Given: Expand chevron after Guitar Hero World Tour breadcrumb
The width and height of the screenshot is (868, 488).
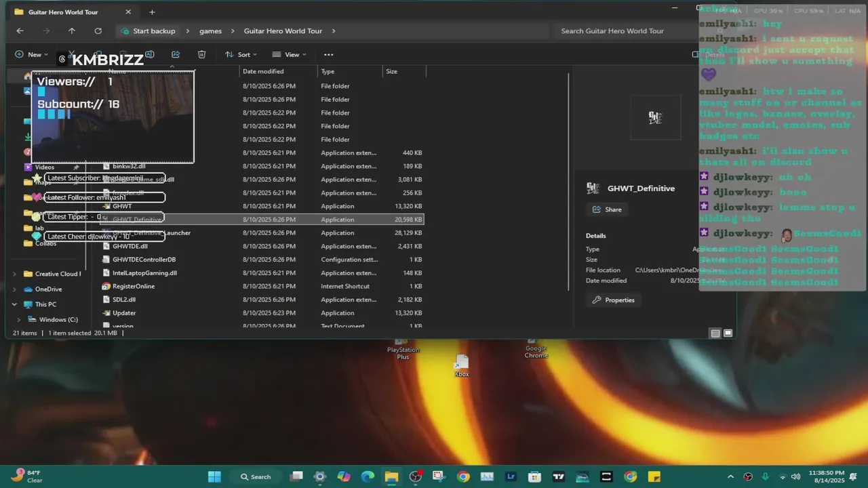Looking at the screenshot, I should 334,30.
